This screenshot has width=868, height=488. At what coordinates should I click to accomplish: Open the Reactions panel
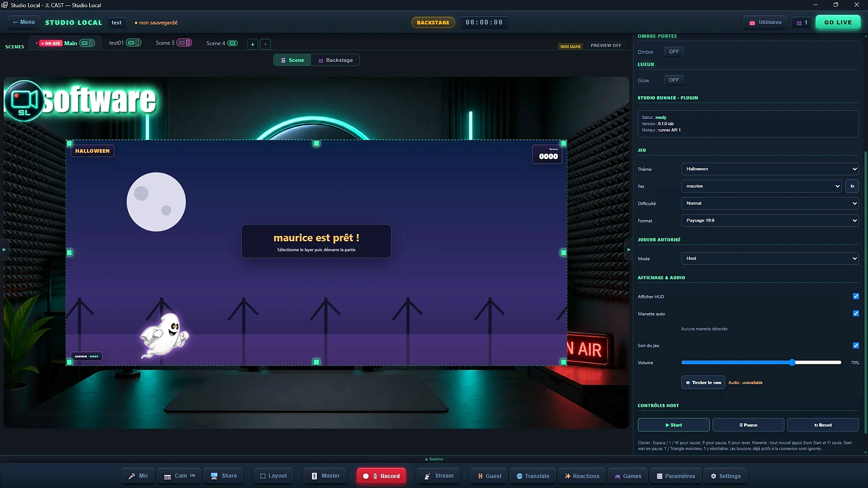(582, 476)
